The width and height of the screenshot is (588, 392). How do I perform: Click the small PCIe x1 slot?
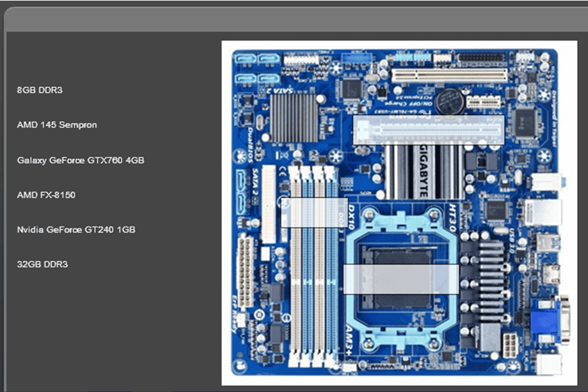[482, 101]
